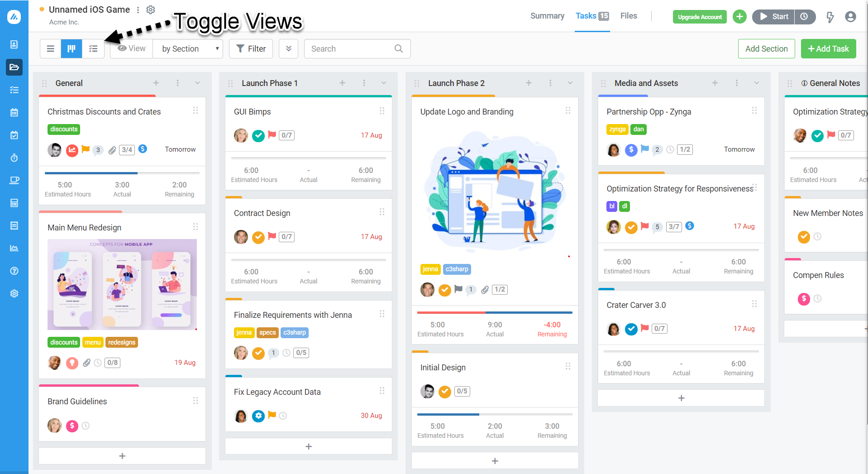Open the timer clock icon beside Start
Image resolution: width=868 pixels, height=474 pixels.
click(x=804, y=17)
